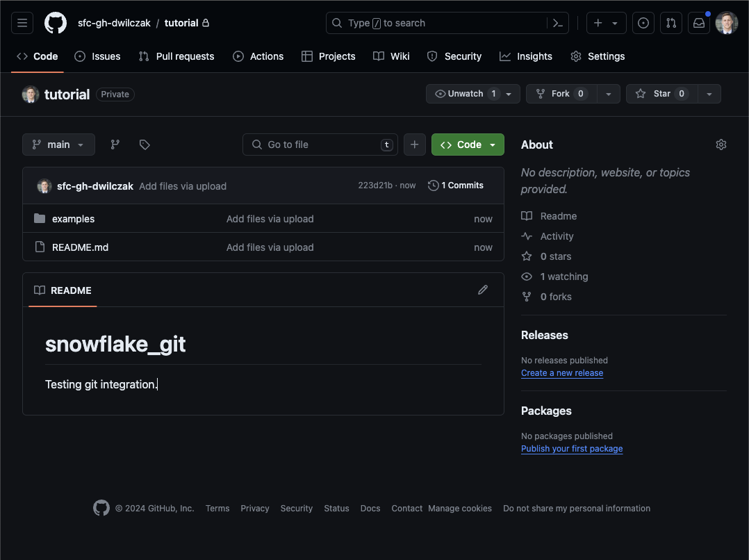Click the Star button
The image size is (749, 560).
661,94
